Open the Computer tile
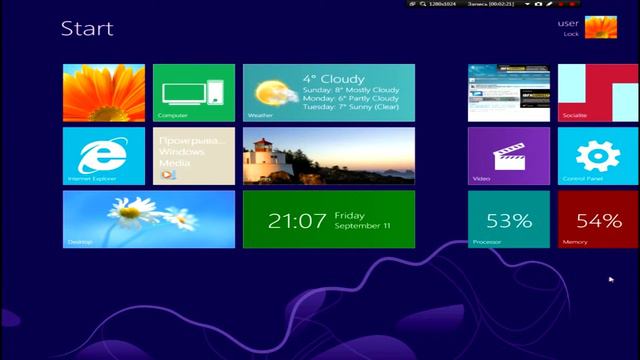This screenshot has width=640, height=360. coord(194,93)
